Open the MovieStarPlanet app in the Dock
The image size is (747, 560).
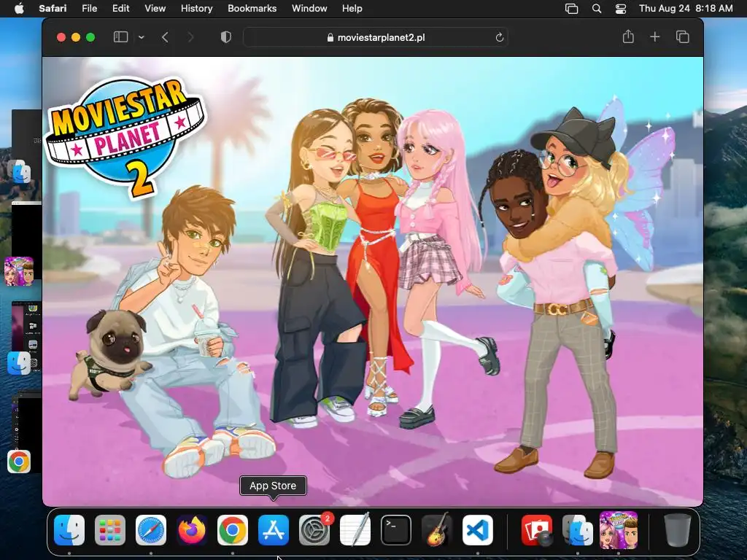[x=619, y=529]
